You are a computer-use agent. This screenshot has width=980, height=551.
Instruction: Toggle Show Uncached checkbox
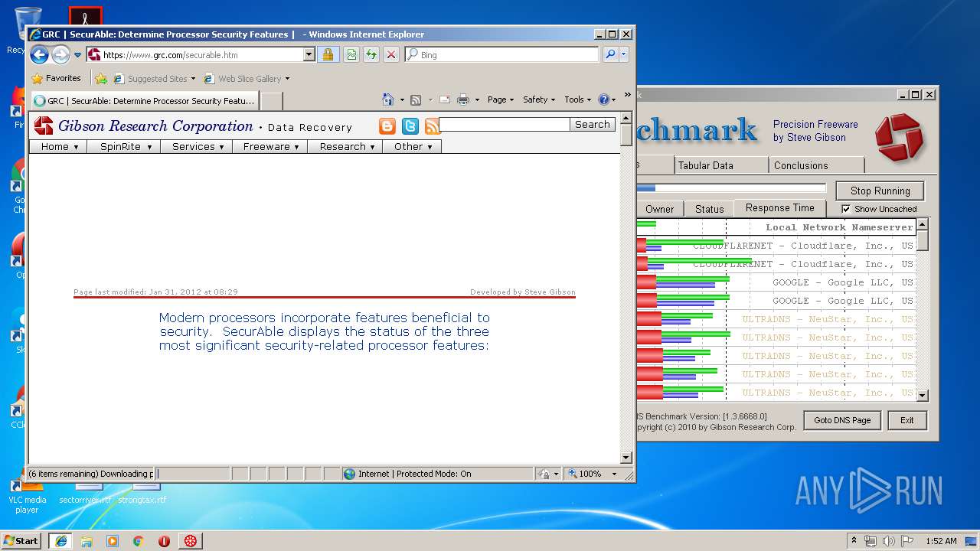(846, 209)
